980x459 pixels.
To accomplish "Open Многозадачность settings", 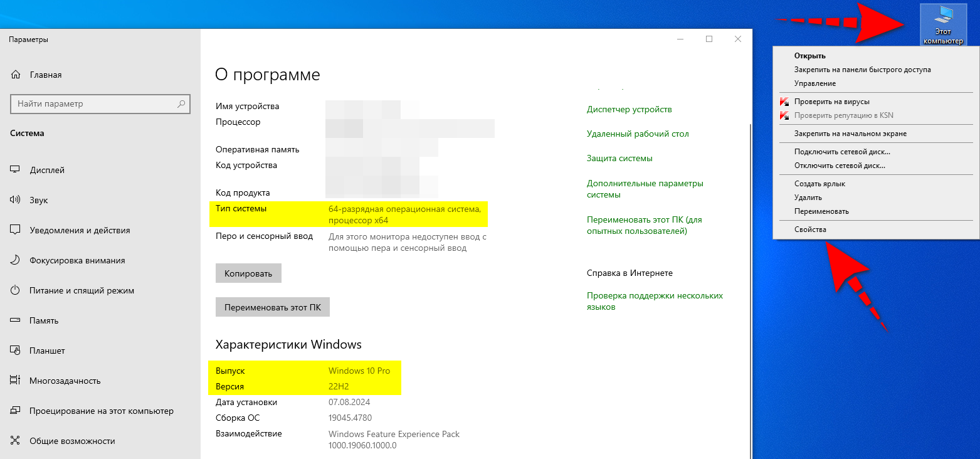I will pyautogui.click(x=100, y=381).
